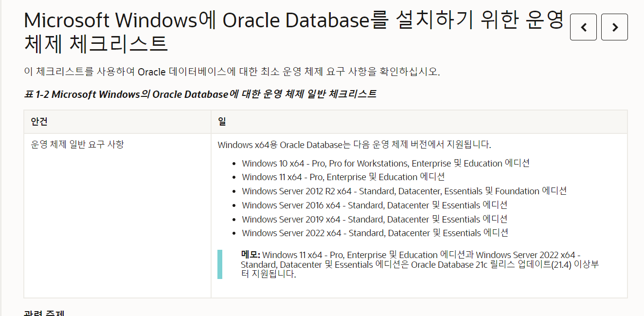Click the page title 'Microsoft Windows에 Oracle Database를 설치하기 위한 운영 체제 체크리스트'
644x316 pixels.
294,32
